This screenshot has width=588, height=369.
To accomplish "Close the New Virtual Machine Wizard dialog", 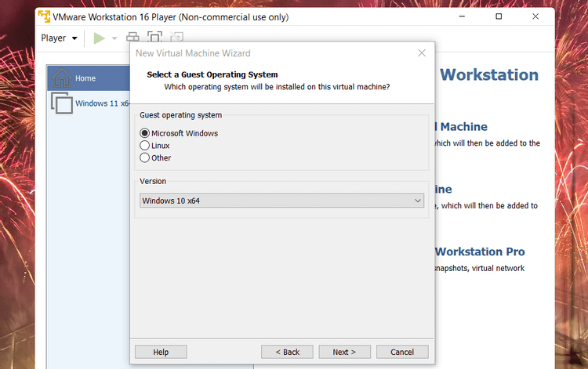I will (x=422, y=52).
